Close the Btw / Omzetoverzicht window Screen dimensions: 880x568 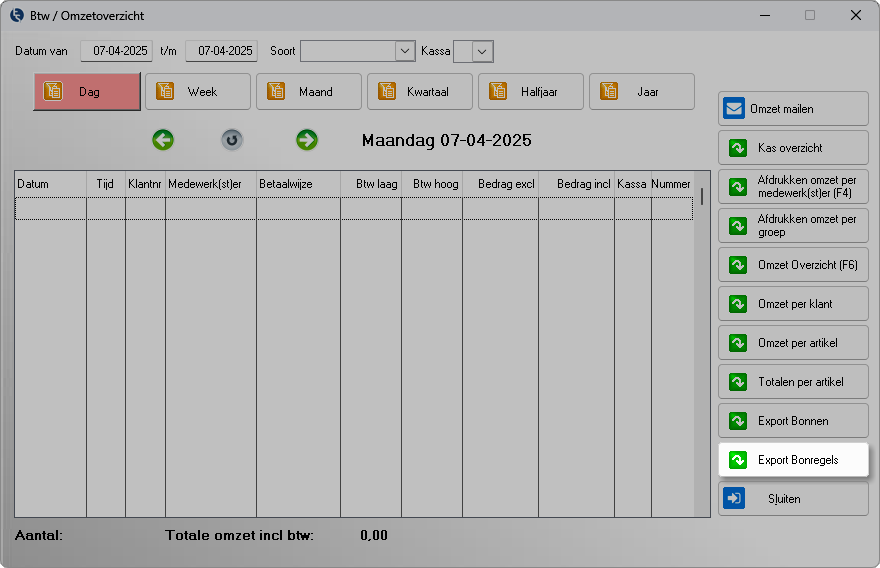pos(855,15)
